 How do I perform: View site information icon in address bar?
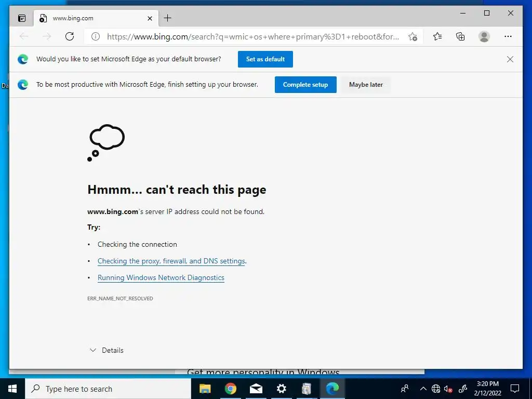pos(96,36)
